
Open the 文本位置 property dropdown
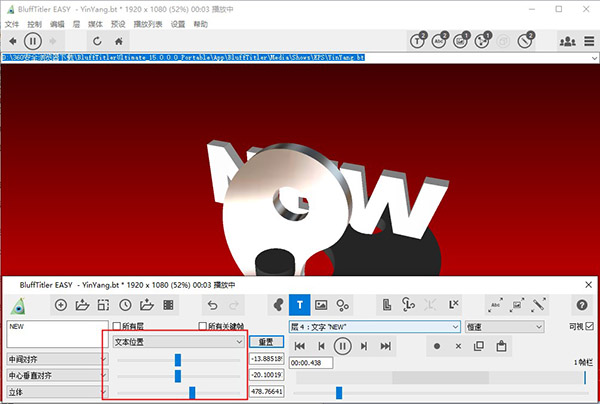pos(178,341)
